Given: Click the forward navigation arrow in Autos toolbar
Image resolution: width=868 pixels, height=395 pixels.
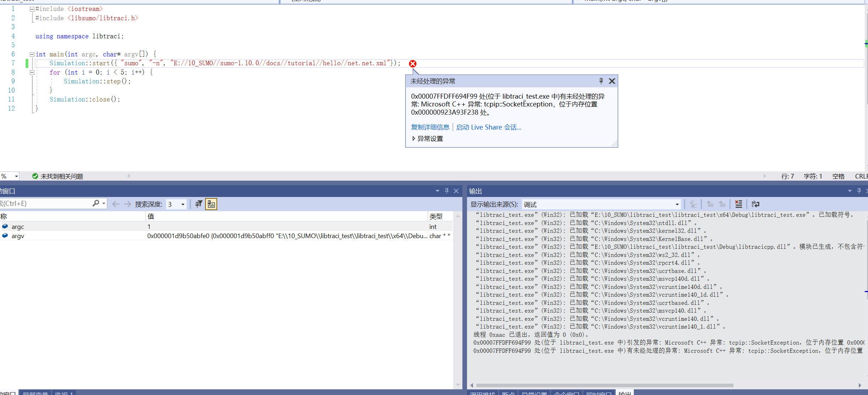Looking at the screenshot, I should [x=127, y=204].
